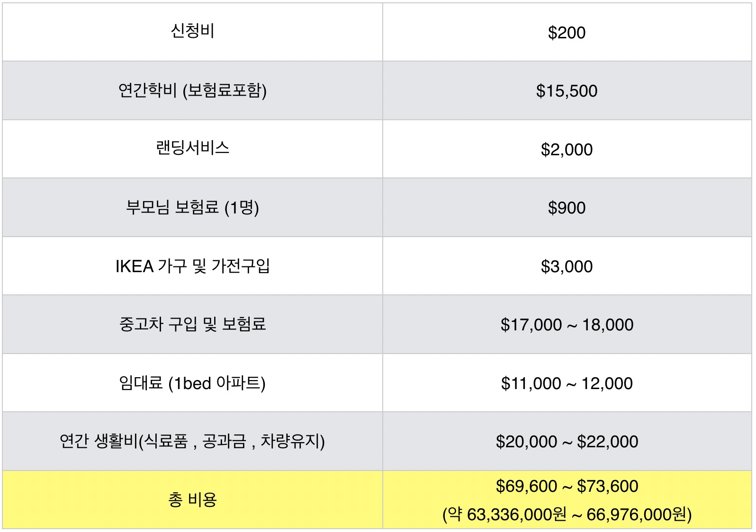Click the $3,000 furniture cost cell

click(567, 266)
